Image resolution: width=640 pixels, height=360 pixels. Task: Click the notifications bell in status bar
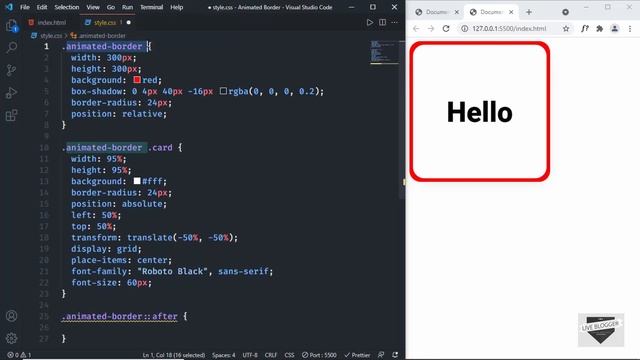point(395,355)
